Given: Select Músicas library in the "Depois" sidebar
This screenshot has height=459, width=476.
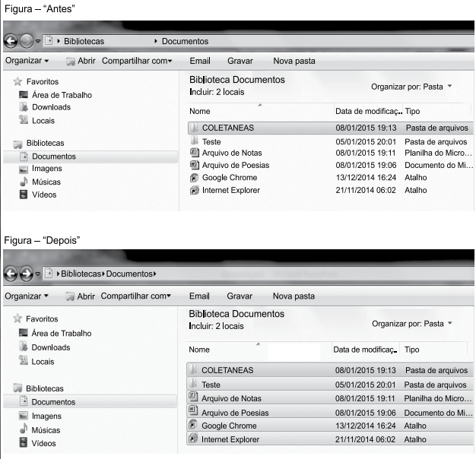Looking at the screenshot, I should 46,429.
